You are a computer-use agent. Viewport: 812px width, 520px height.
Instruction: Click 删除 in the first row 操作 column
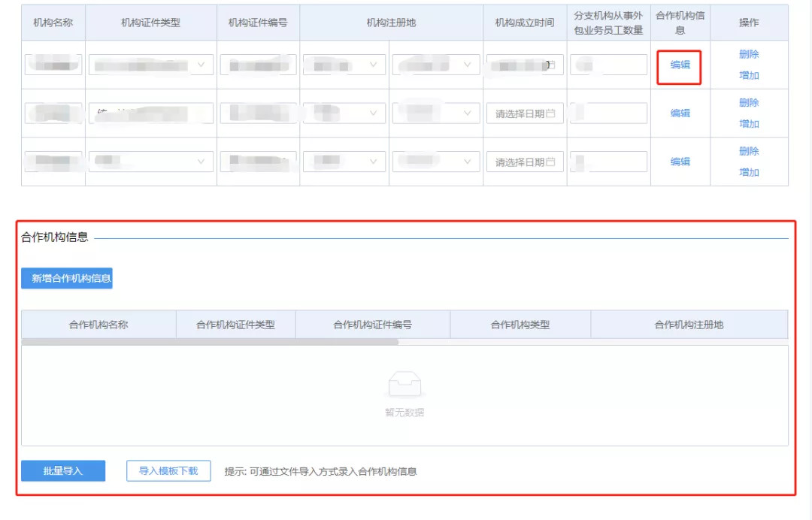748,54
